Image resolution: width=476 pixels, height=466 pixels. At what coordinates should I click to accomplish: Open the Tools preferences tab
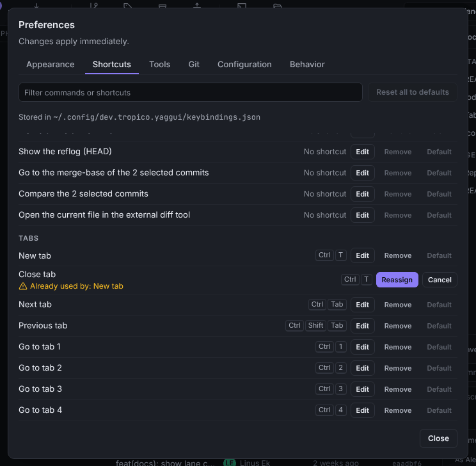[x=160, y=65]
